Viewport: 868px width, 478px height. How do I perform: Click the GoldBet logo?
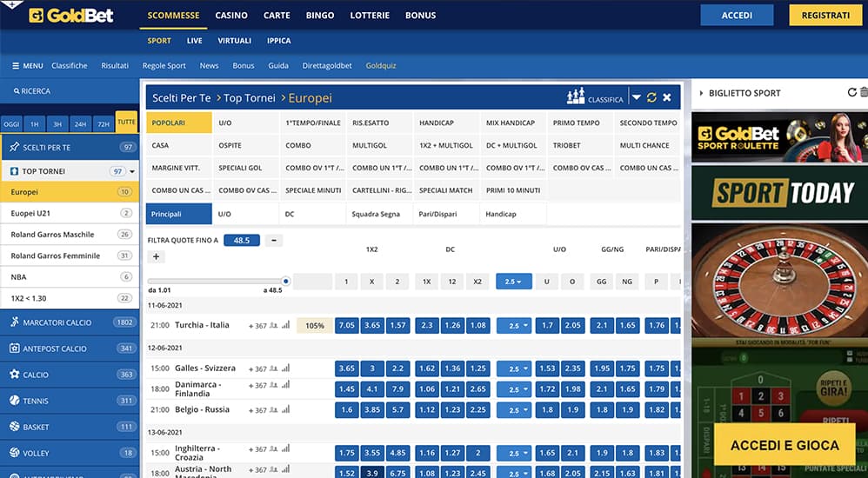[70, 15]
